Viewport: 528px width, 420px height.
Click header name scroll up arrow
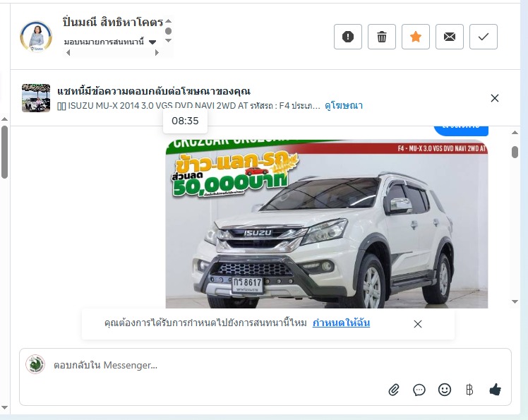(x=169, y=21)
